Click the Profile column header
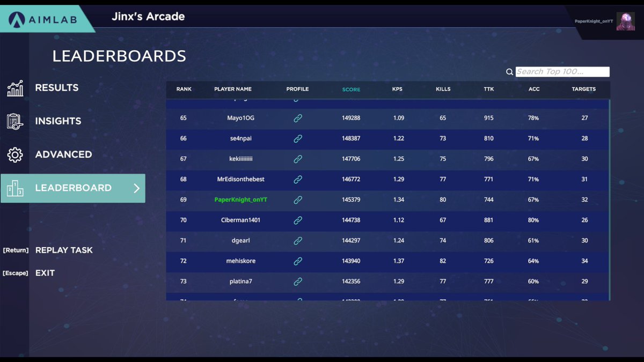Viewport: 644px width, 362px height. point(297,89)
